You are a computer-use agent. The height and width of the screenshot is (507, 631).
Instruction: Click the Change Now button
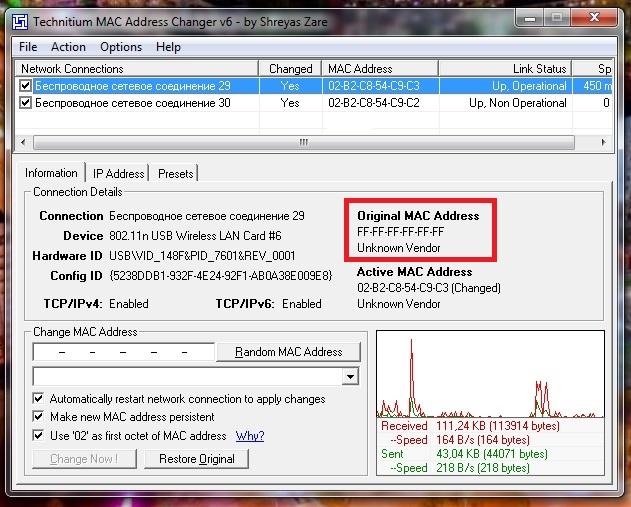tap(84, 459)
